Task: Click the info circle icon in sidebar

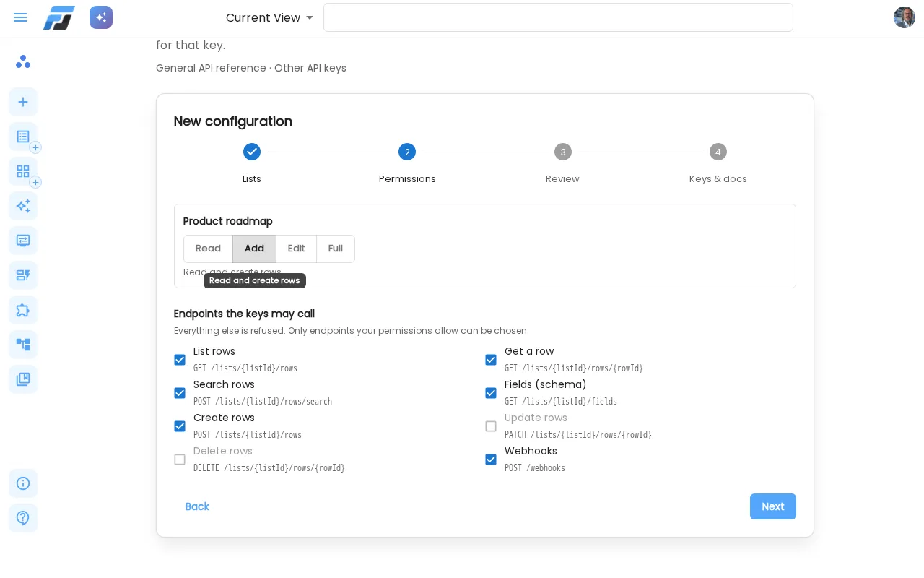Action: coord(23,483)
